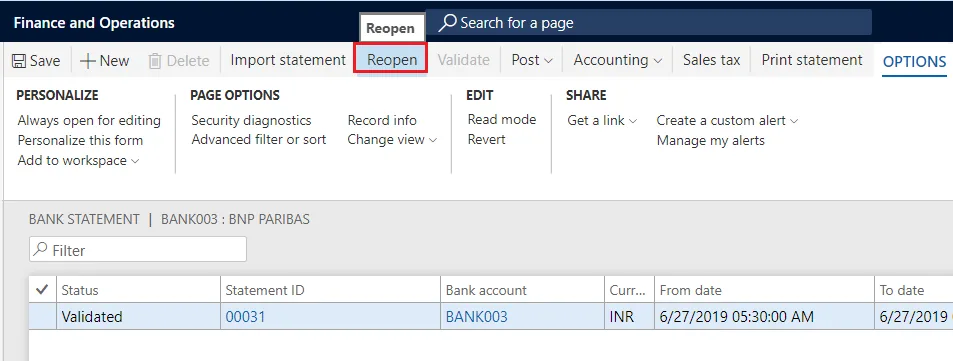
Task: Click the Search for a page field
Action: tap(649, 23)
